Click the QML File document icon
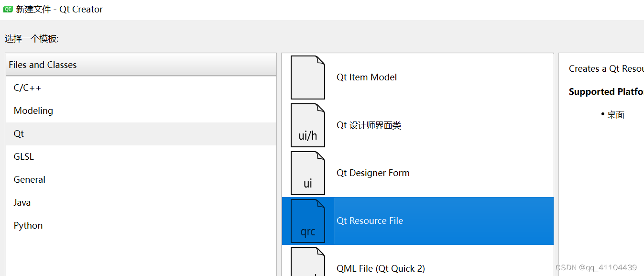This screenshot has height=276, width=644. [308, 261]
